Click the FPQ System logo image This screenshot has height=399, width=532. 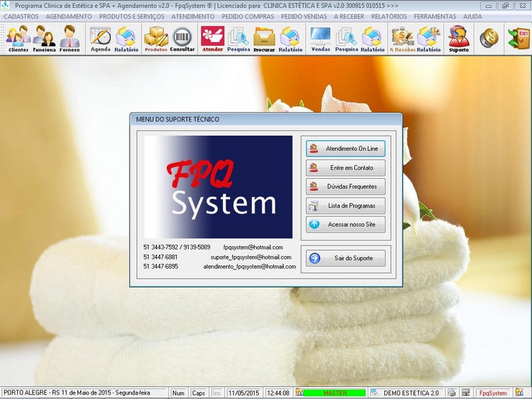218,187
